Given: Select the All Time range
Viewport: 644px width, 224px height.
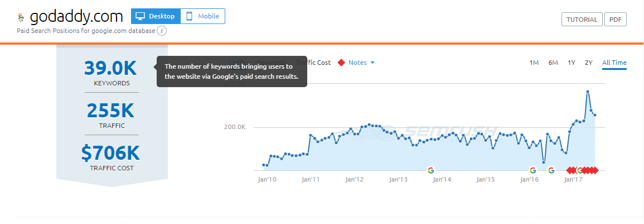Looking at the screenshot, I should coord(614,63).
